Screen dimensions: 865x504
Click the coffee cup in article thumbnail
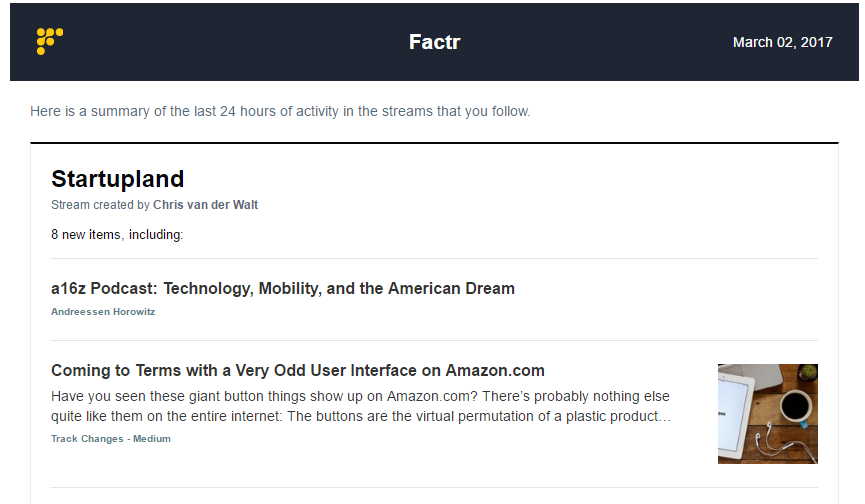tap(796, 406)
